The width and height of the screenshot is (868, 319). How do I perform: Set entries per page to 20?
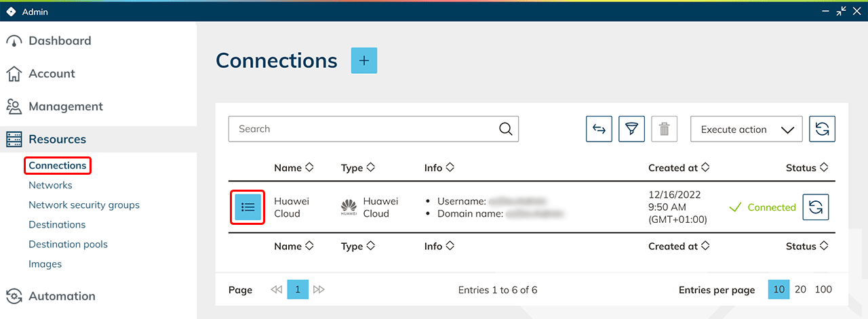[800, 289]
